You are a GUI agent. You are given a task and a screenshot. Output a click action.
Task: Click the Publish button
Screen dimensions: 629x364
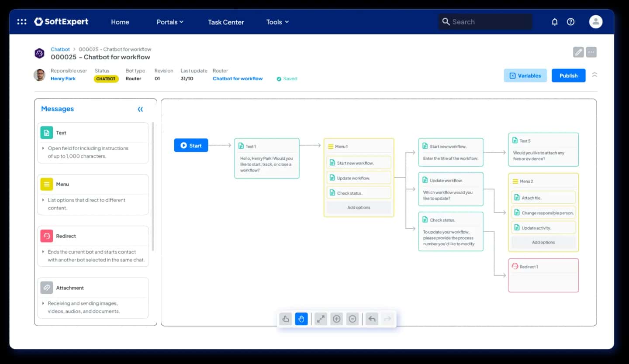point(568,76)
